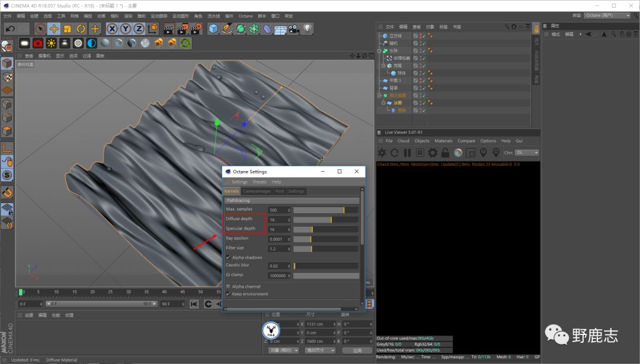The width and height of the screenshot is (640, 364).
Task: Select the Move tool in the toolbar
Action: coord(54,28)
